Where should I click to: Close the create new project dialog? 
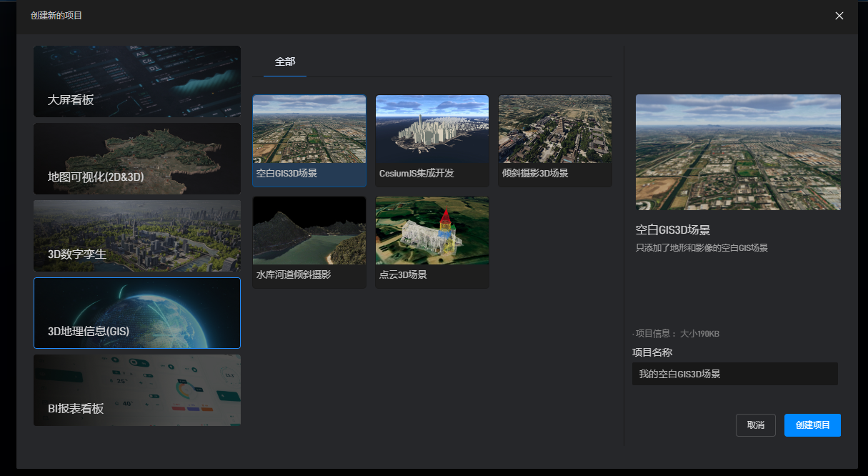[x=839, y=16]
